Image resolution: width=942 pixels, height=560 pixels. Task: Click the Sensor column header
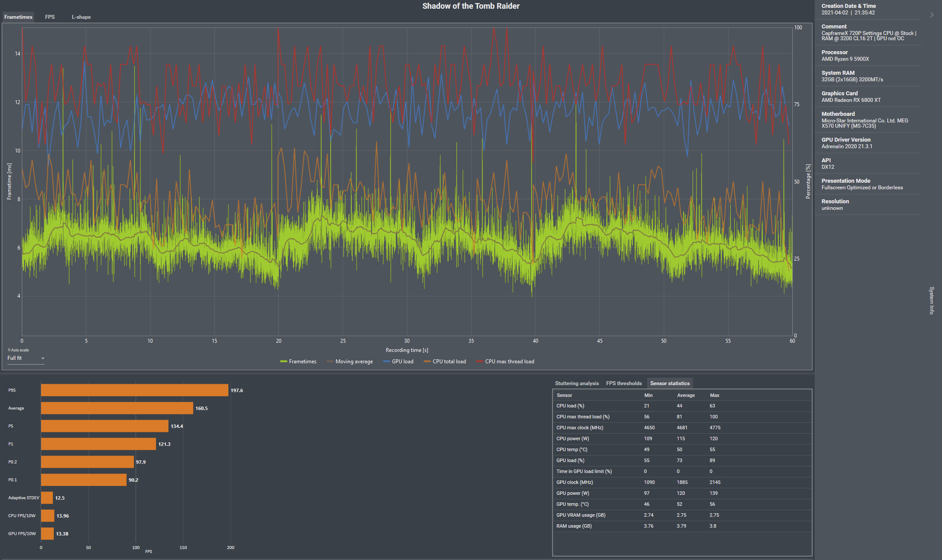[564, 395]
